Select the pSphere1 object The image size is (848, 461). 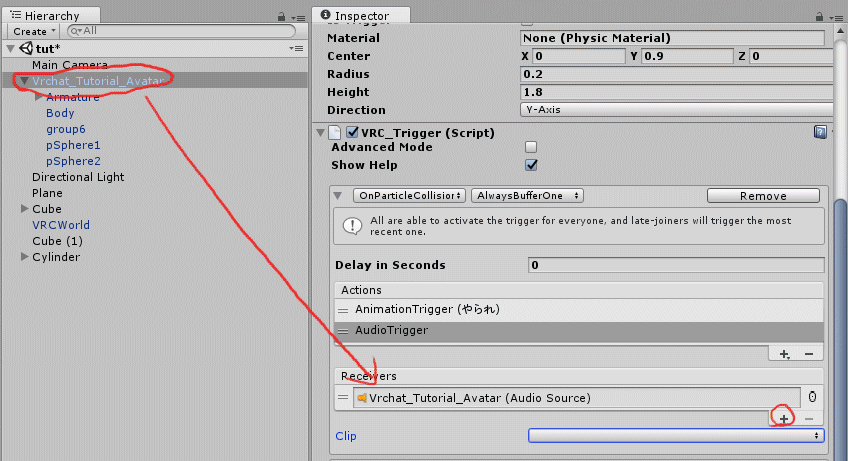(x=73, y=145)
